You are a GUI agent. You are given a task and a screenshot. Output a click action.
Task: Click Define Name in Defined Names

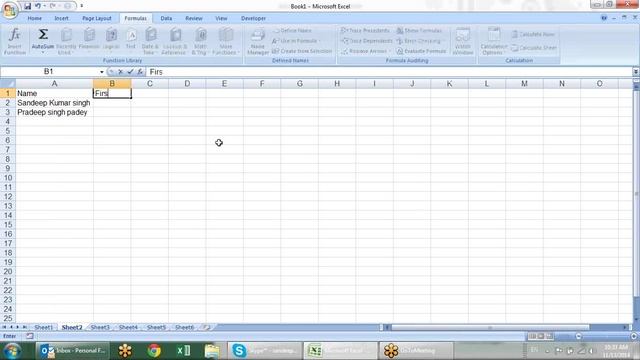pyautogui.click(x=292, y=31)
